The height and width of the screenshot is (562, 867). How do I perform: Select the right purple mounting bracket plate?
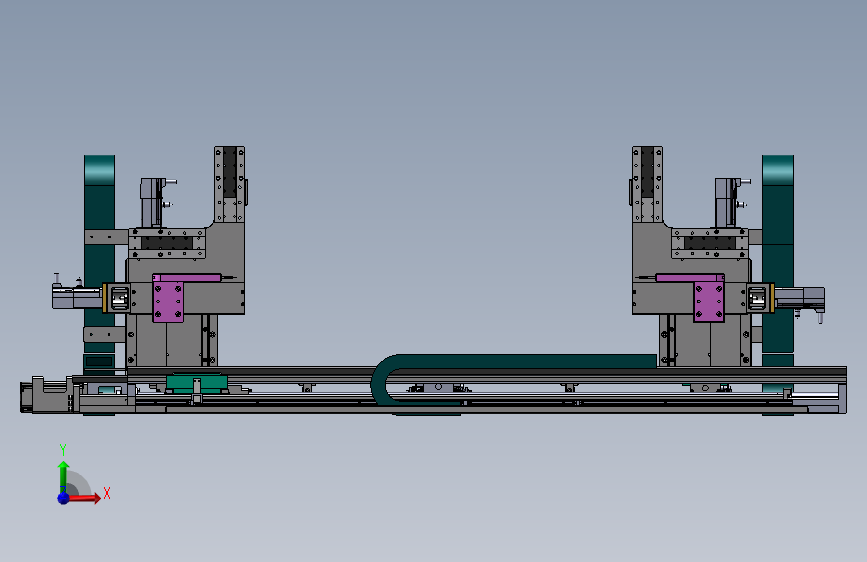click(x=708, y=301)
